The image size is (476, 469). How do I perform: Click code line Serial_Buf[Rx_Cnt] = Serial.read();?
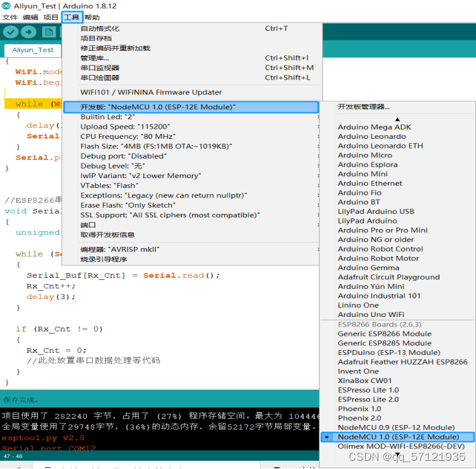(123, 276)
